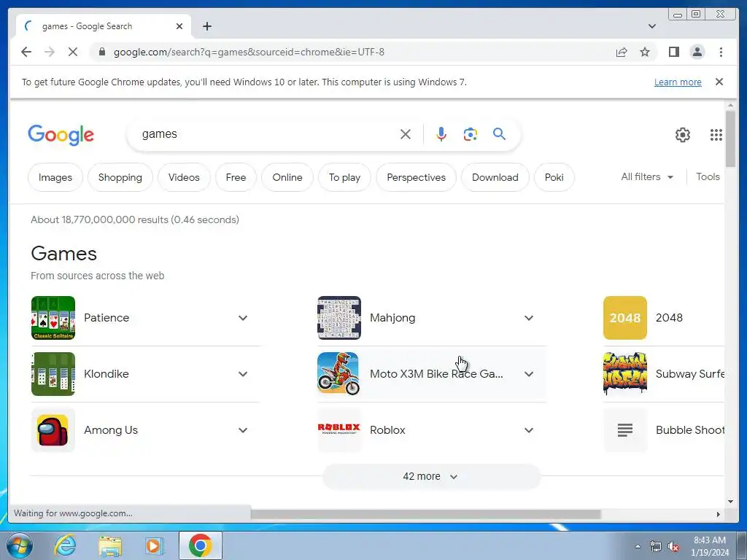This screenshot has width=747, height=560.
Task: Expand the Among Us game entry
Action: [242, 430]
